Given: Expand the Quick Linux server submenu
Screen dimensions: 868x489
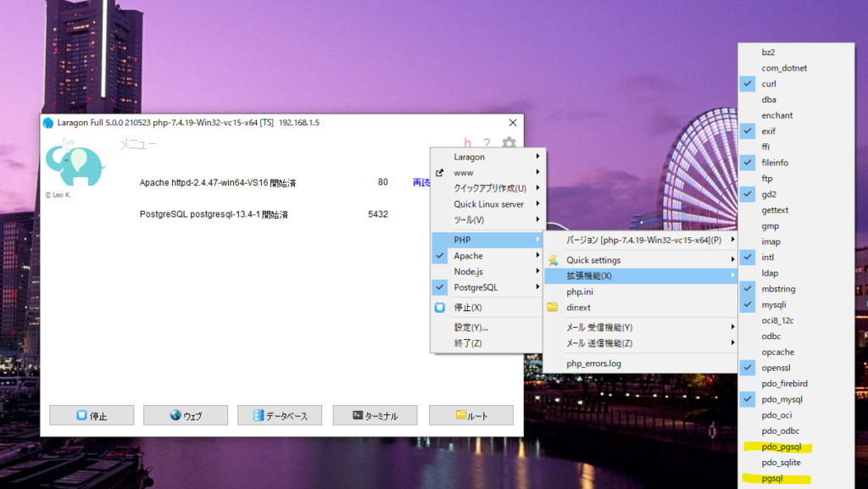Looking at the screenshot, I should [x=487, y=204].
